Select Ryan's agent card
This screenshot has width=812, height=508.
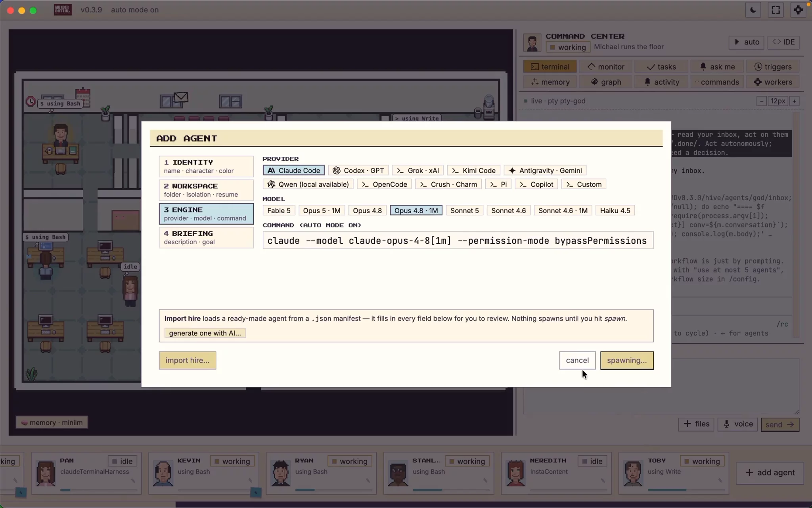click(321, 473)
